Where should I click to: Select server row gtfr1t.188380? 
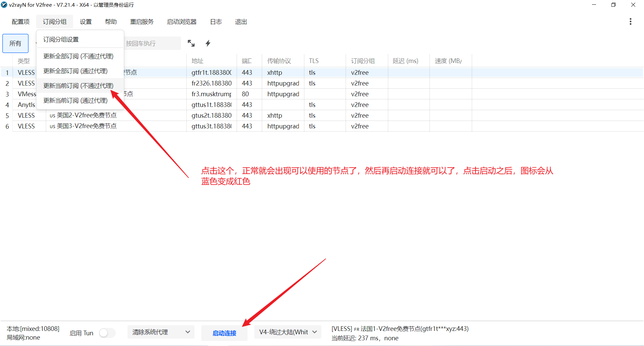pos(322,72)
